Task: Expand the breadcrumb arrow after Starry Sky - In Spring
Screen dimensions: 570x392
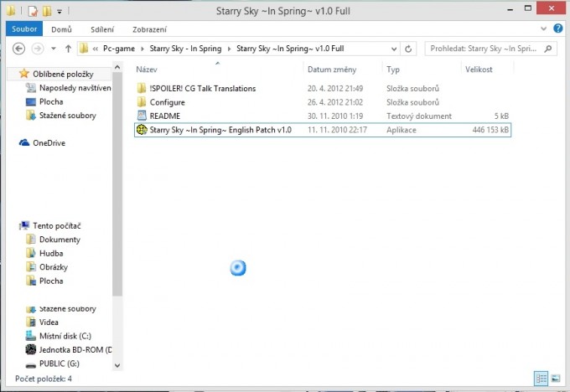Action: tap(229, 49)
